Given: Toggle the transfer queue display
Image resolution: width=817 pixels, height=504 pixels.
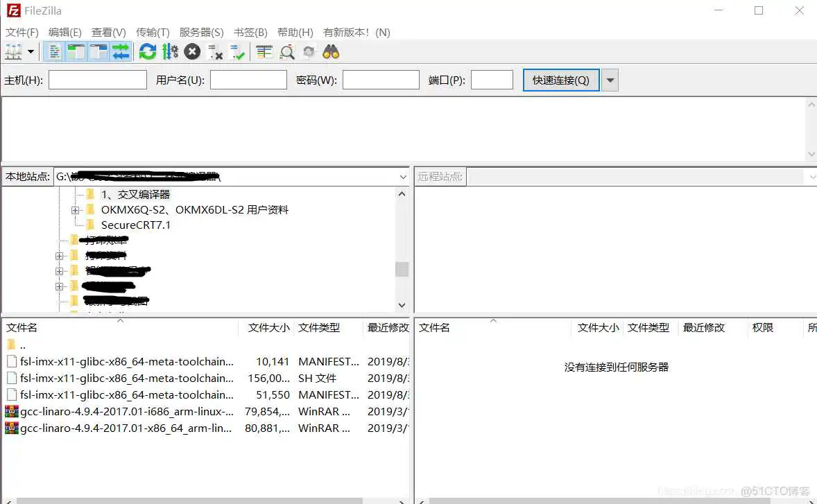Looking at the screenshot, I should pos(121,51).
